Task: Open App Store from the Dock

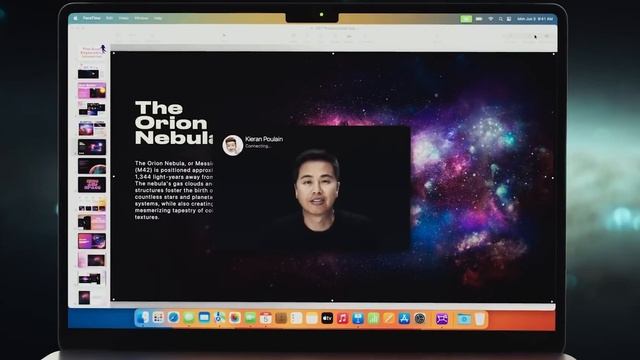Action: click(x=404, y=318)
